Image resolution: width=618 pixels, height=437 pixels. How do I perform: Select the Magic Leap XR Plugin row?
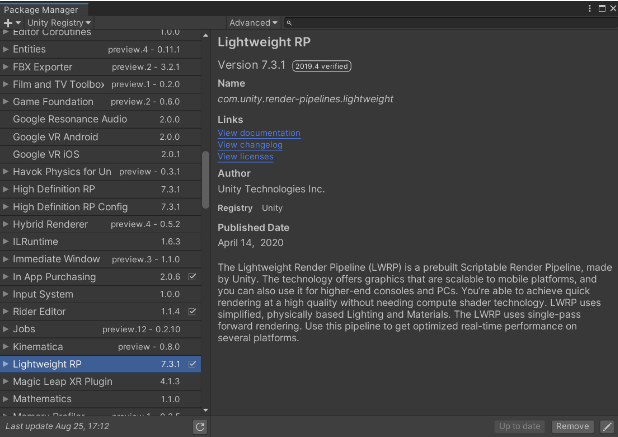pyautogui.click(x=101, y=381)
